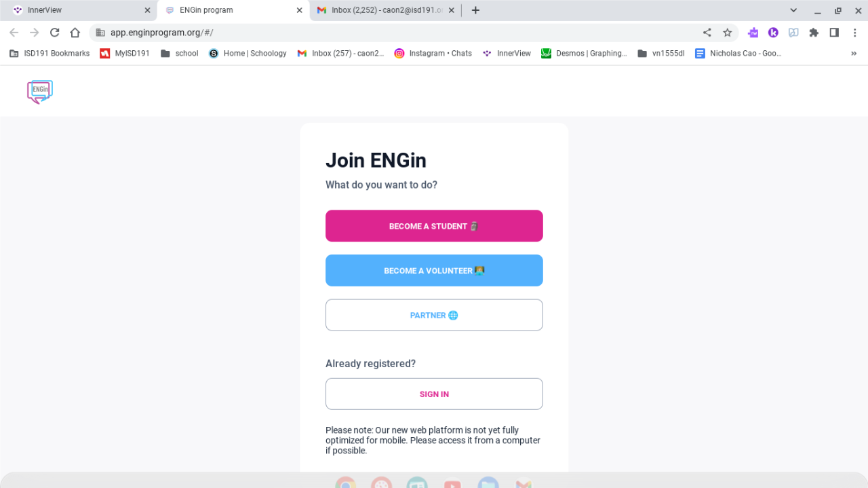Viewport: 868px width, 488px height.
Task: Click the BECOME A STUDENT button
Action: (x=434, y=226)
